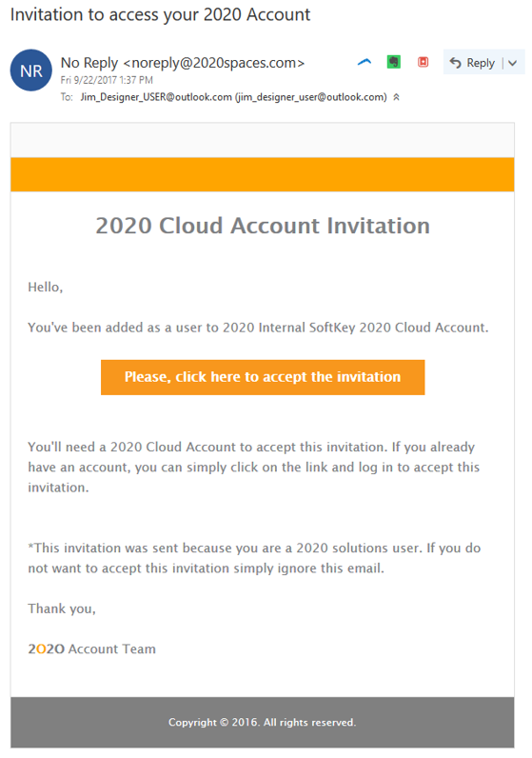Click the red square add-in icon
Viewport: 532px width, 758px height.
[423, 62]
